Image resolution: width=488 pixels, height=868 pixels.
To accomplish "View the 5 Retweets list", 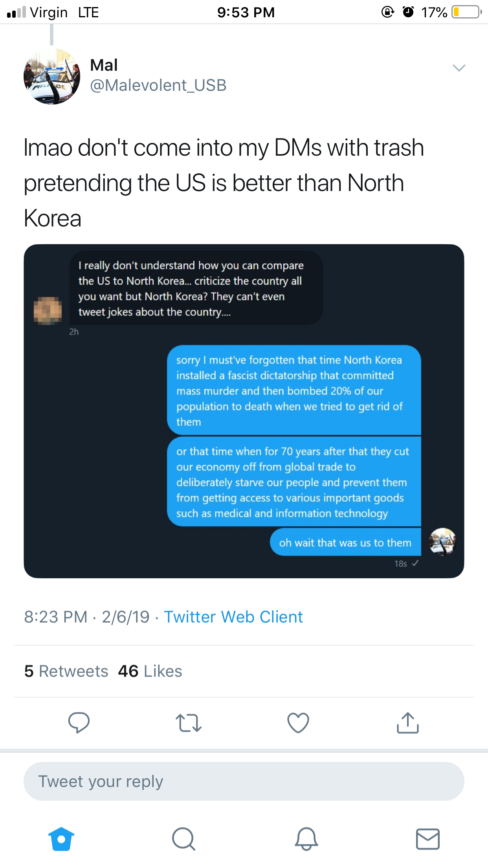I will pyautogui.click(x=66, y=671).
